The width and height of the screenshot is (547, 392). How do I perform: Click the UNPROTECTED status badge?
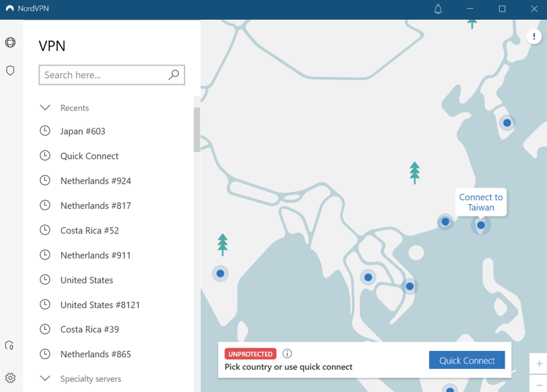point(250,354)
